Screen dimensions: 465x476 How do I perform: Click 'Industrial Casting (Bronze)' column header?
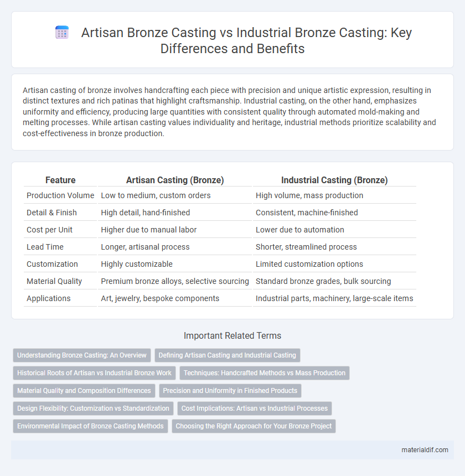(x=334, y=180)
